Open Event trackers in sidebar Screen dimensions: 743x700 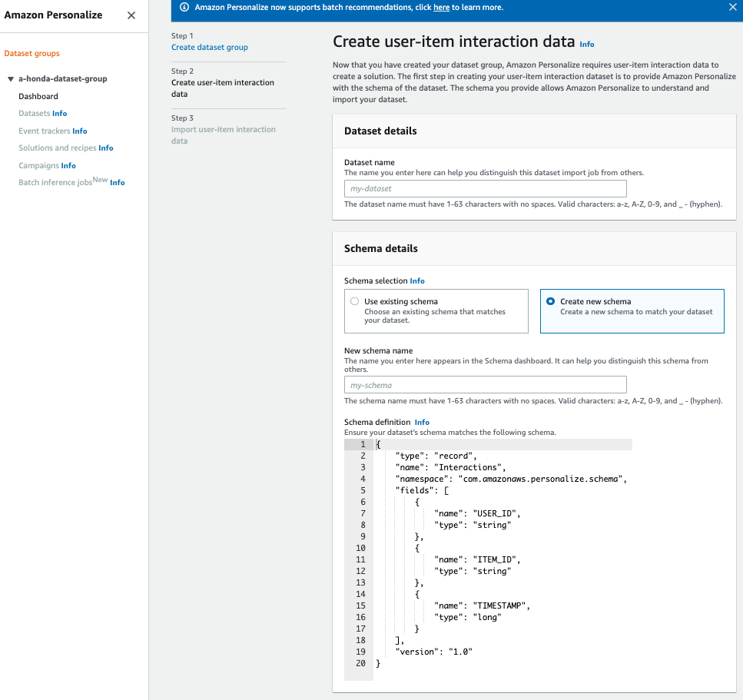click(45, 131)
